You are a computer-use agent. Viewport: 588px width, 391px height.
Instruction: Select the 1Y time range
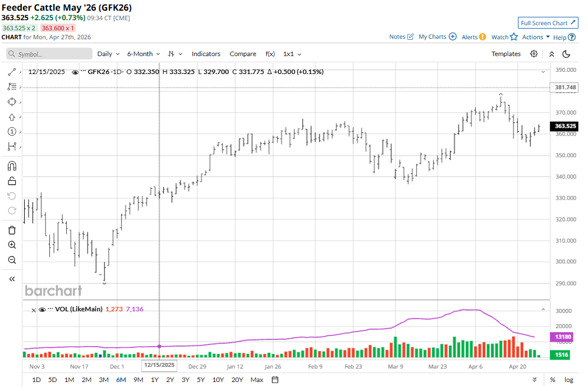(154, 380)
